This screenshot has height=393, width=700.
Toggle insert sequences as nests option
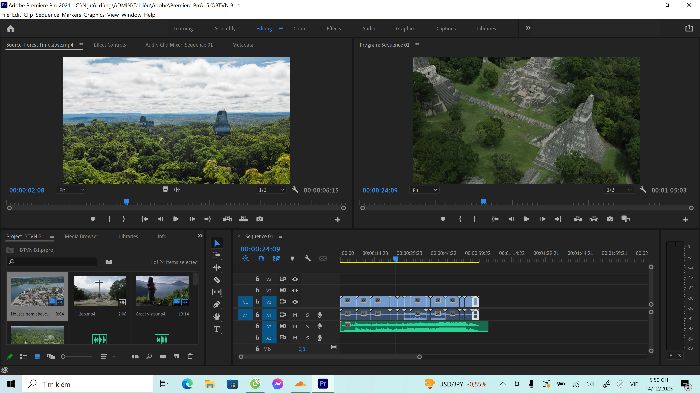pyautogui.click(x=246, y=258)
